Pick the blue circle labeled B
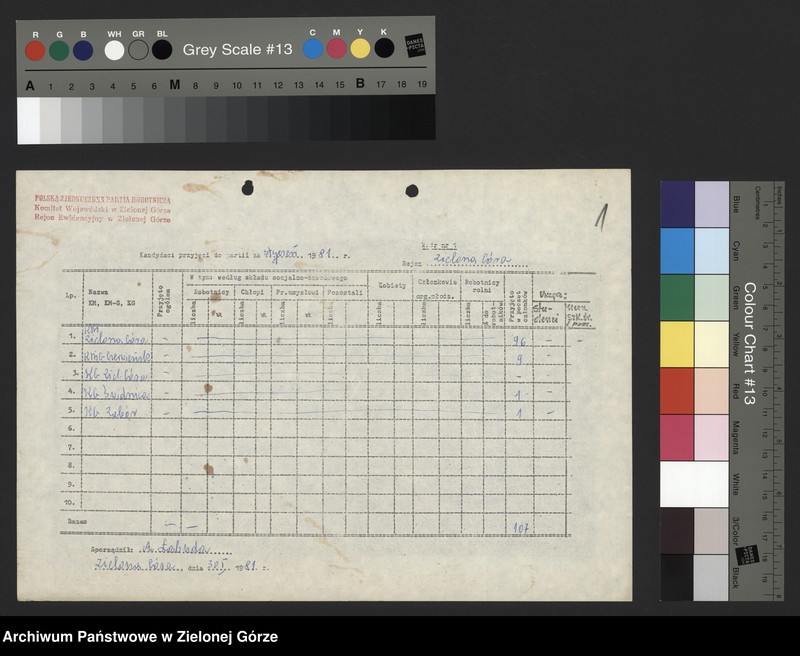Image resolution: width=800 pixels, height=656 pixels. (x=83, y=51)
